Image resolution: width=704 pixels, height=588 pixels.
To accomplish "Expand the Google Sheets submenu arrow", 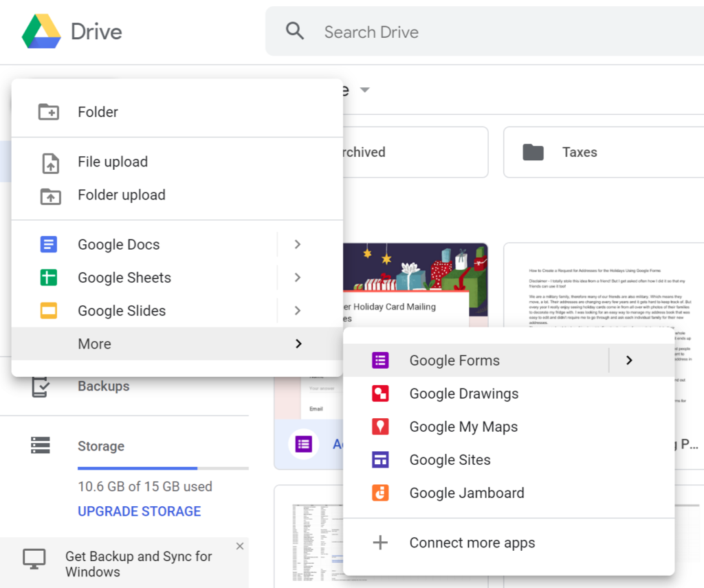I will point(297,277).
